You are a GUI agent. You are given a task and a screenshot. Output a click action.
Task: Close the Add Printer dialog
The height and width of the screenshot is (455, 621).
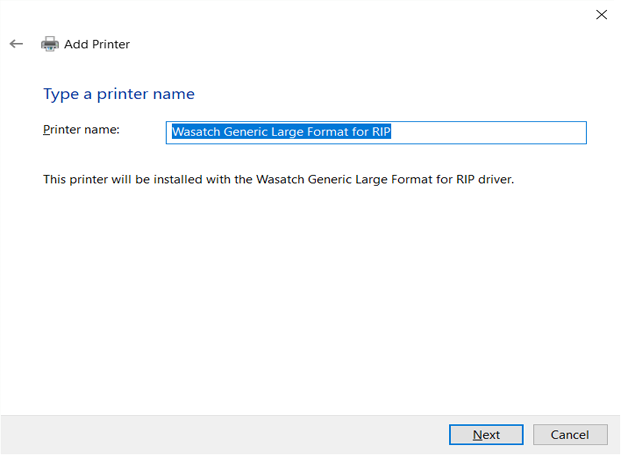[x=601, y=15]
